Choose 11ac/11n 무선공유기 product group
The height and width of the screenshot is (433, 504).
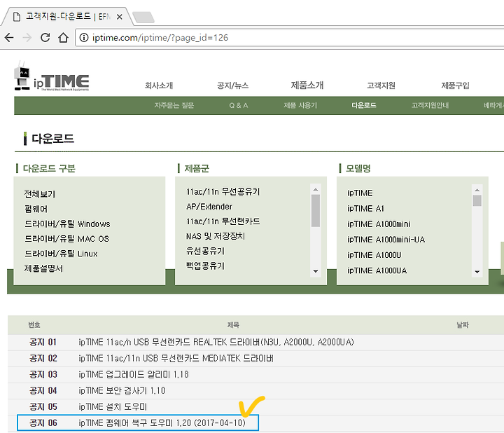point(223,192)
